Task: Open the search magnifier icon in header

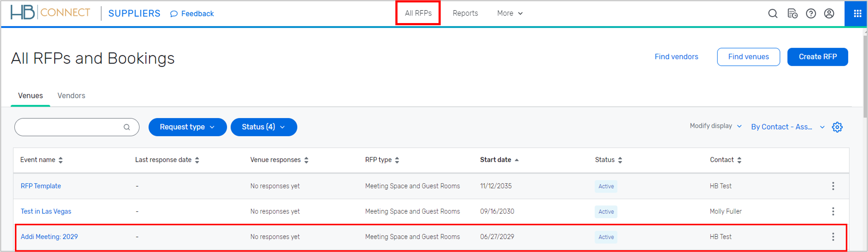Action: coord(773,13)
